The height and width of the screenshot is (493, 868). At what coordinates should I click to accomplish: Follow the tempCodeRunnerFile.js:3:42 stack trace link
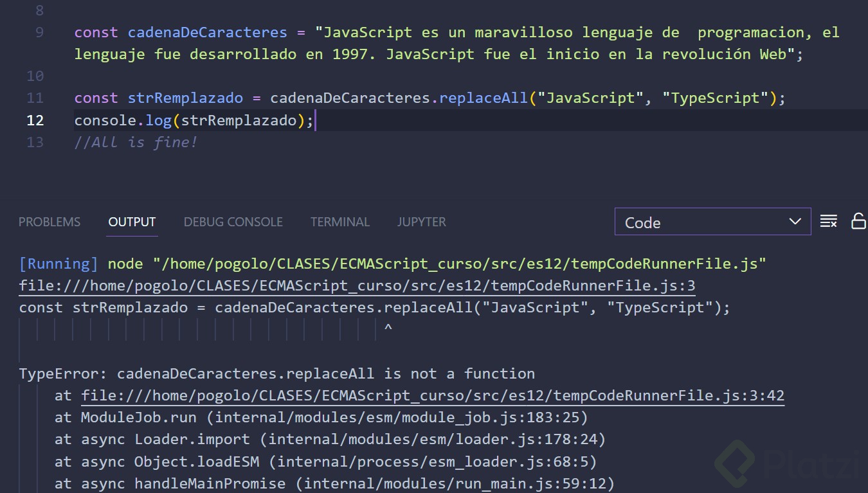pyautogui.click(x=432, y=395)
